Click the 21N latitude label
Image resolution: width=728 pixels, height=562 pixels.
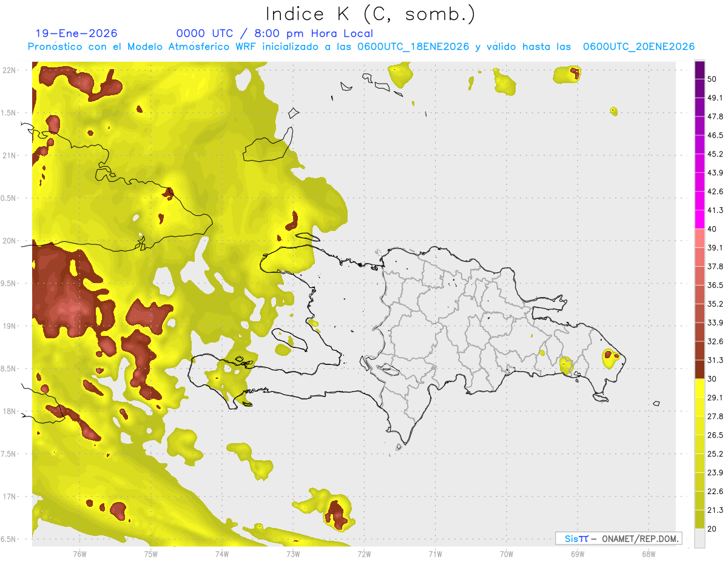coord(10,155)
